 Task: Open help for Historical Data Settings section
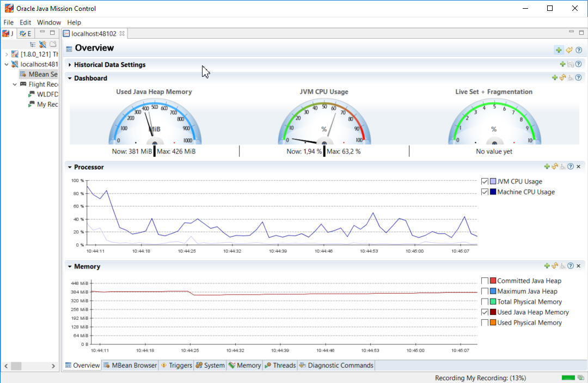pos(579,64)
